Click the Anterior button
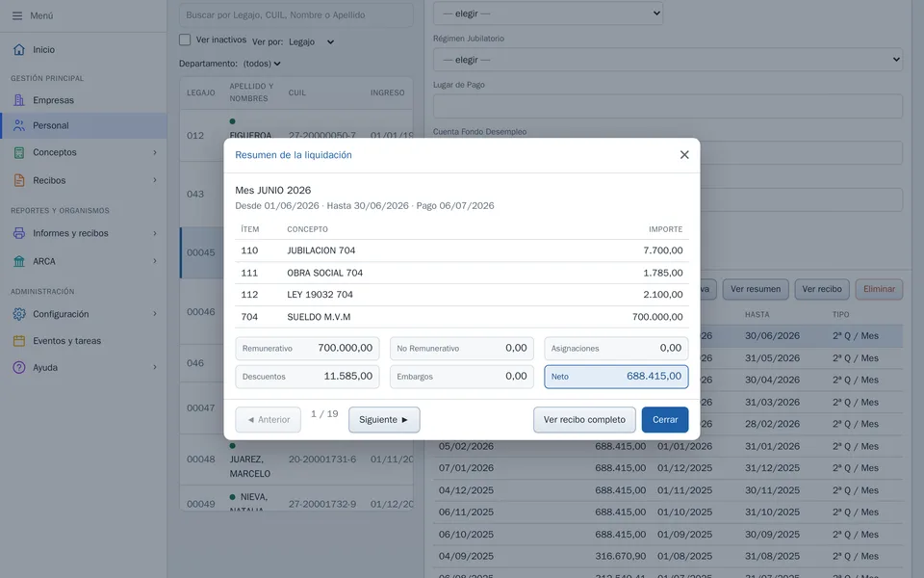Screen dimensions: 924x578 point(269,420)
